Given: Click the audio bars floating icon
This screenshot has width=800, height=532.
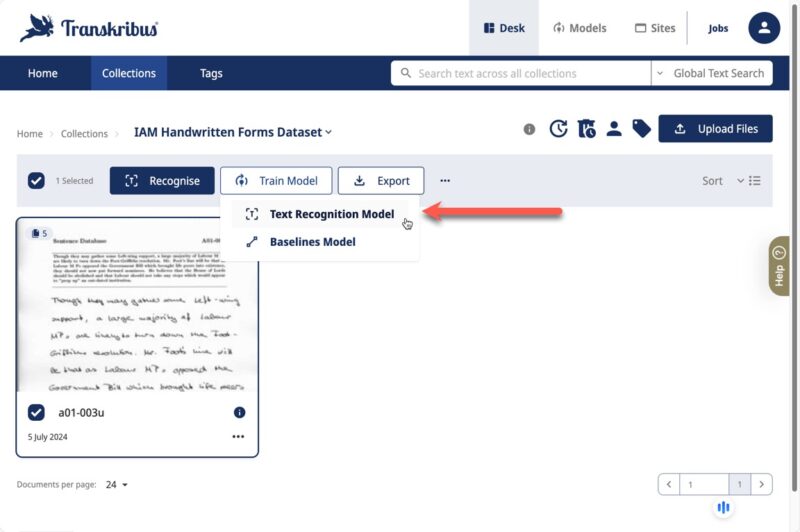Looking at the screenshot, I should [x=723, y=507].
